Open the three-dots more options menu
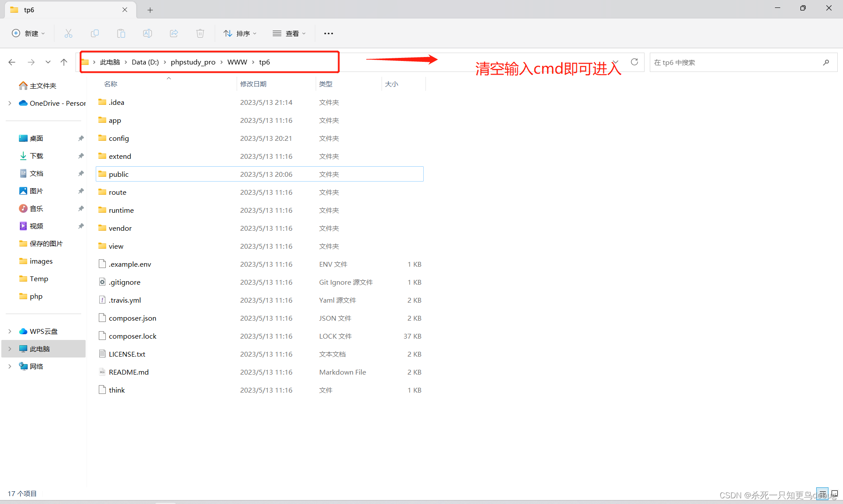Image resolution: width=843 pixels, height=504 pixels. (x=328, y=33)
